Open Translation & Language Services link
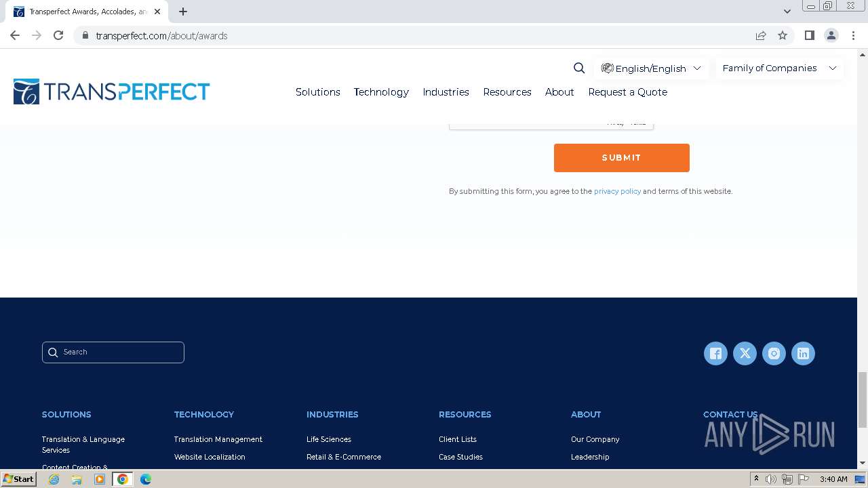The width and height of the screenshot is (868, 488). [83, 445]
